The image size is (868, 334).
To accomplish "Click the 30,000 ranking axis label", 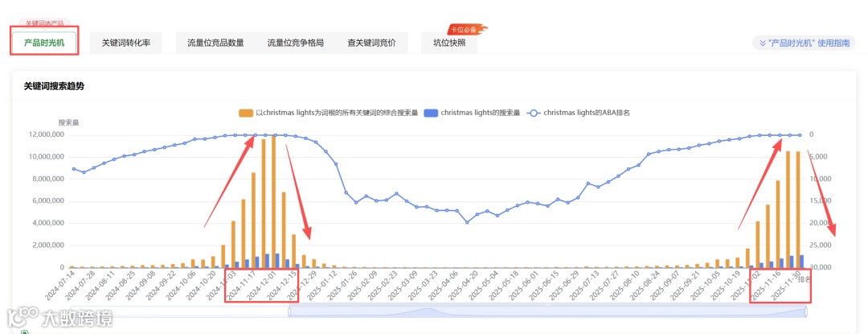I will [820, 267].
